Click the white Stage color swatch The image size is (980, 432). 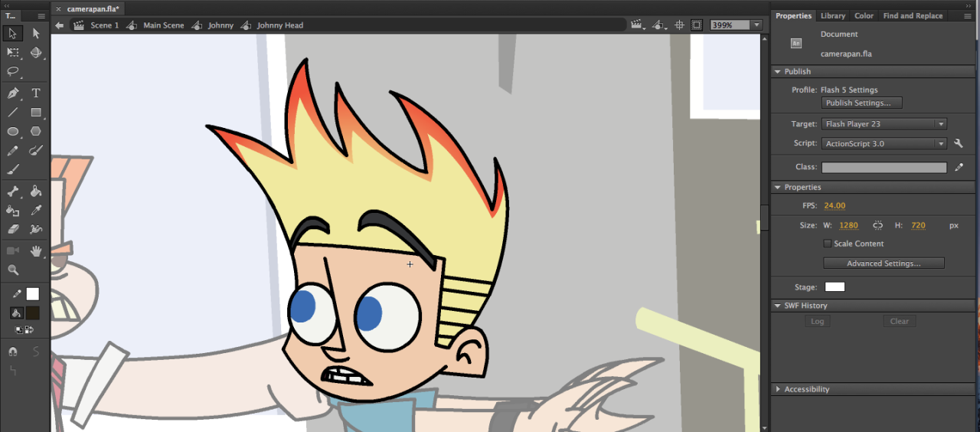(x=835, y=287)
